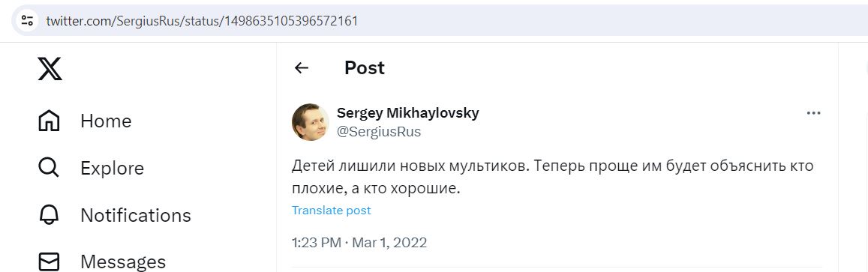Click the Explore magnifying glass icon

click(49, 168)
